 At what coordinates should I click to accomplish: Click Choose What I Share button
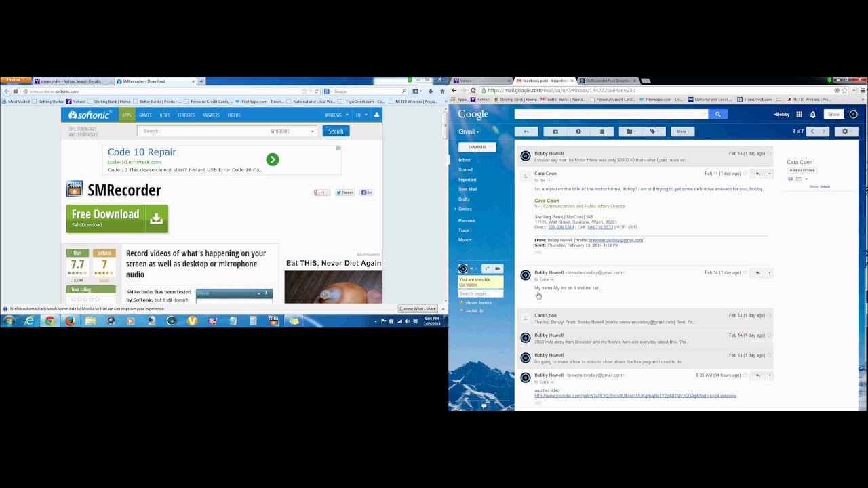[x=418, y=309]
